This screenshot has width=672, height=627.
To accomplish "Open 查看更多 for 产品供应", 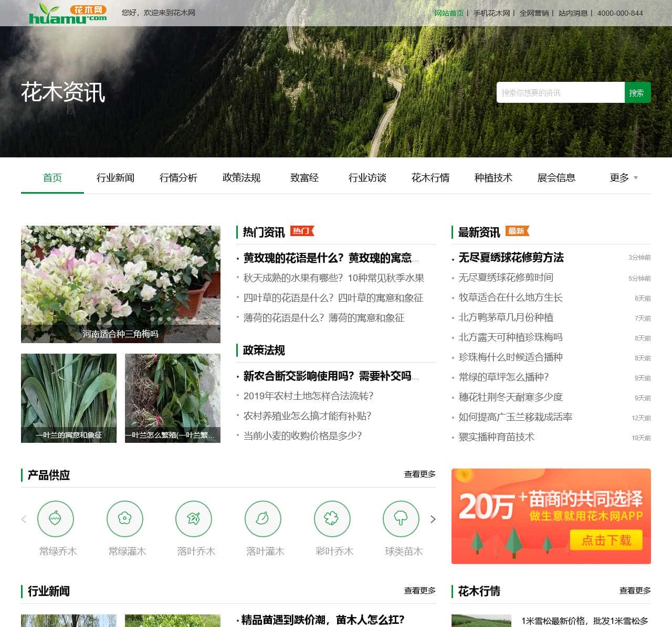I will click(419, 474).
